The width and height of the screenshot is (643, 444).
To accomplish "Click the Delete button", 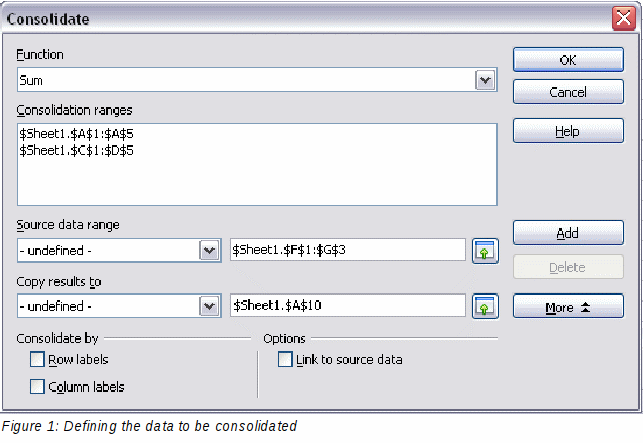I will click(568, 267).
